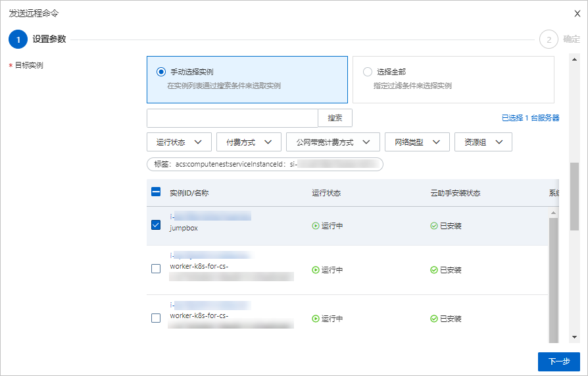Click the 目标实例 field label
This screenshot has width=588, height=376.
tap(29, 65)
